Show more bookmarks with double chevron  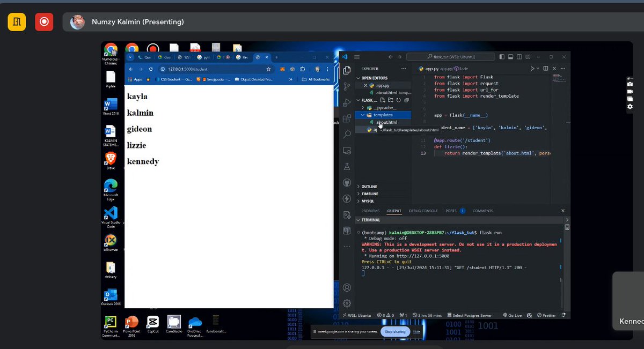291,79
